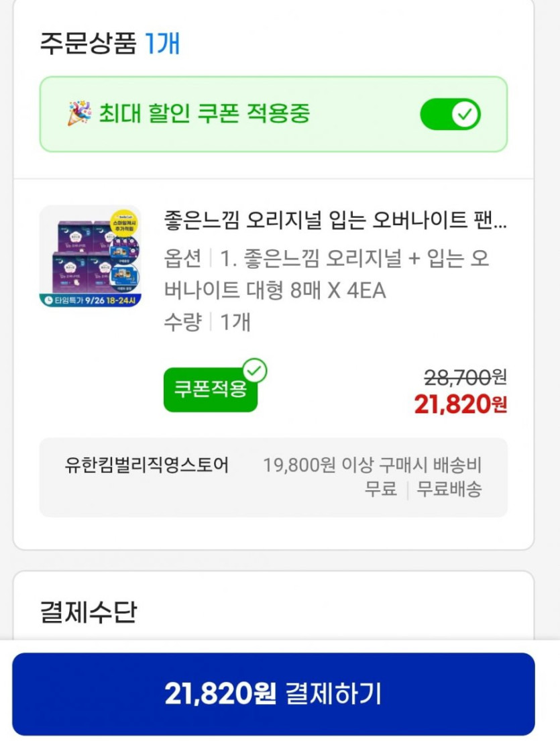Click the checkmark badge on 쿠폰적용
This screenshot has width=560, height=741.
pos(254,369)
